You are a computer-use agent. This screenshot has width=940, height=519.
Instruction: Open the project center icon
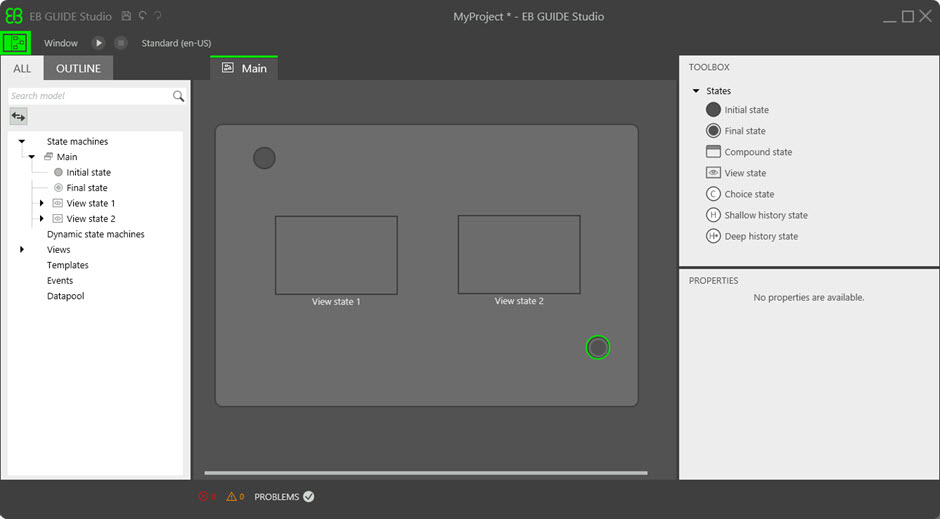tap(15, 43)
